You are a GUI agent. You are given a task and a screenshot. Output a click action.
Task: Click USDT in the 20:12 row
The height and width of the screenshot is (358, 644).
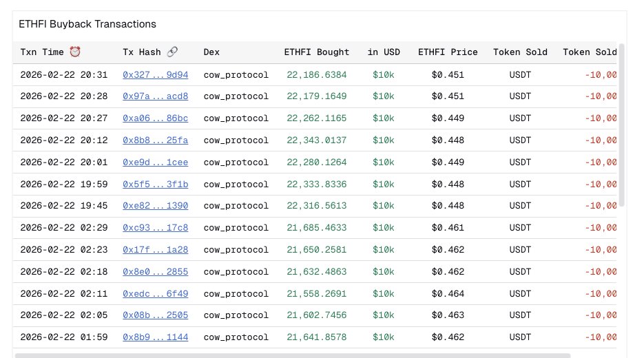point(520,140)
